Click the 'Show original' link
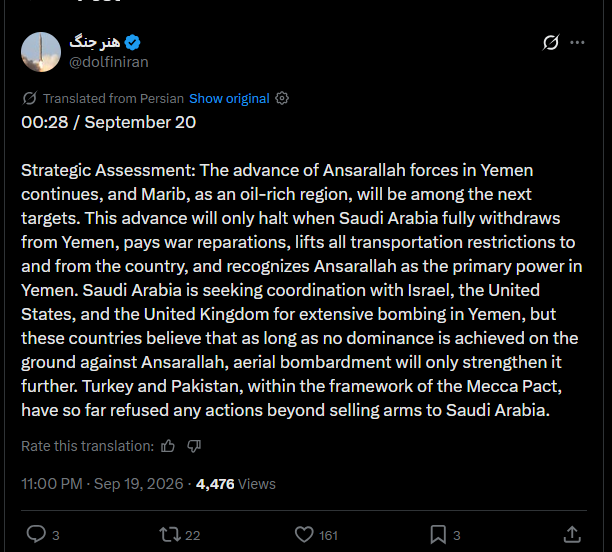 (x=229, y=98)
